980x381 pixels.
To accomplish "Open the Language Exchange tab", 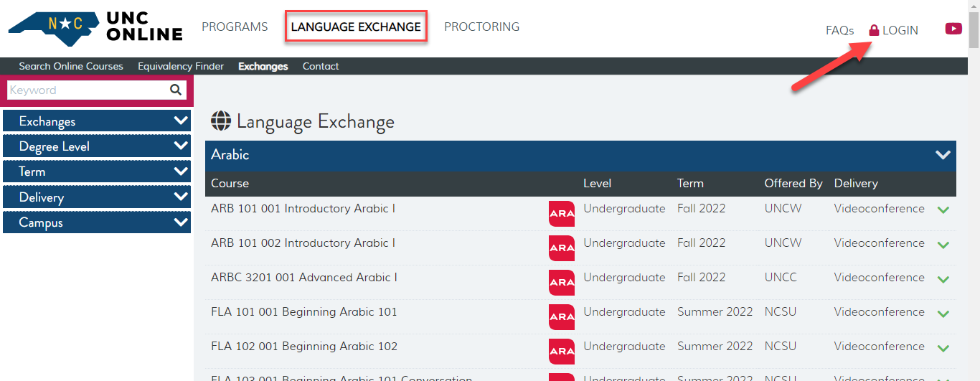I will click(356, 27).
